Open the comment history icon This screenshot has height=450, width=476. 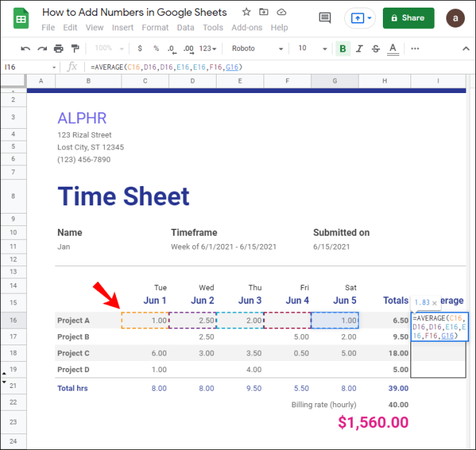pyautogui.click(x=324, y=18)
